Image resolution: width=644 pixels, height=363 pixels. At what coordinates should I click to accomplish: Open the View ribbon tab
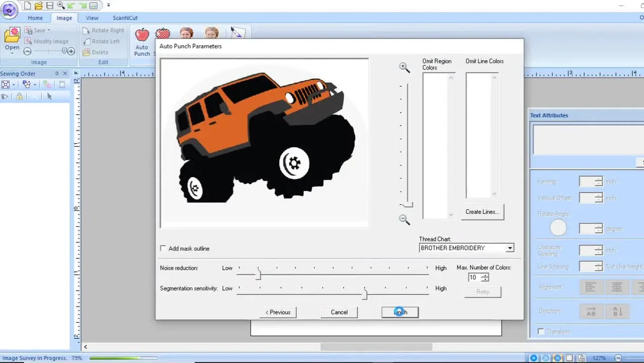tap(92, 18)
